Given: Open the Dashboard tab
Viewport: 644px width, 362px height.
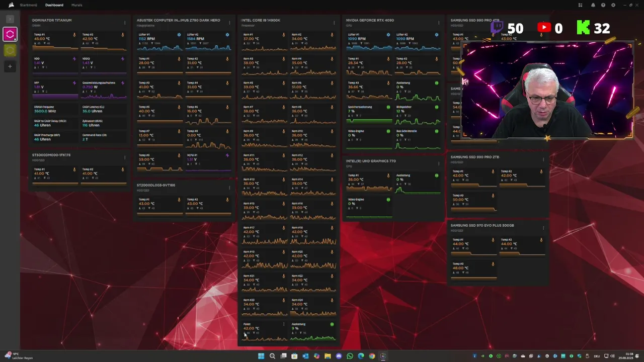Looking at the screenshot, I should (54, 5).
